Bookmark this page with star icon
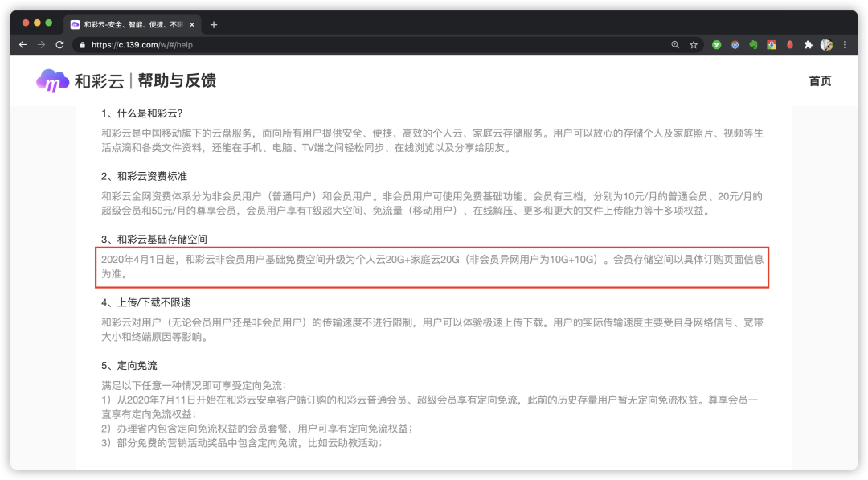 pos(694,45)
